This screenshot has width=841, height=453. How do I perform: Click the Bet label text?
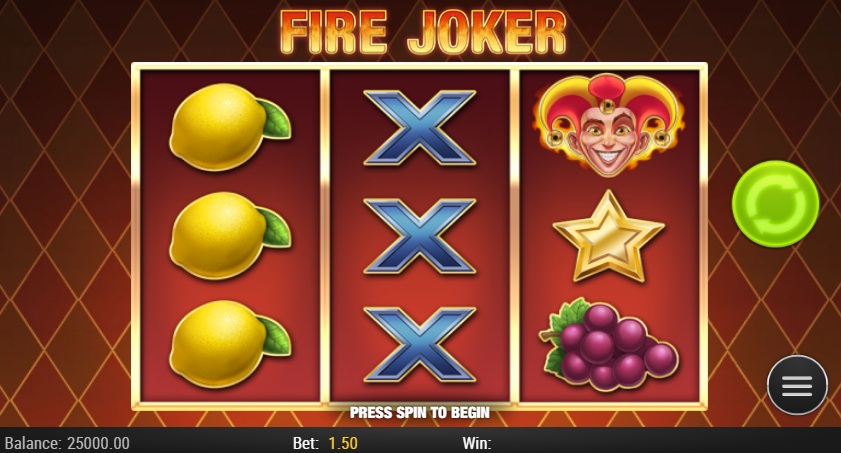coord(306,443)
